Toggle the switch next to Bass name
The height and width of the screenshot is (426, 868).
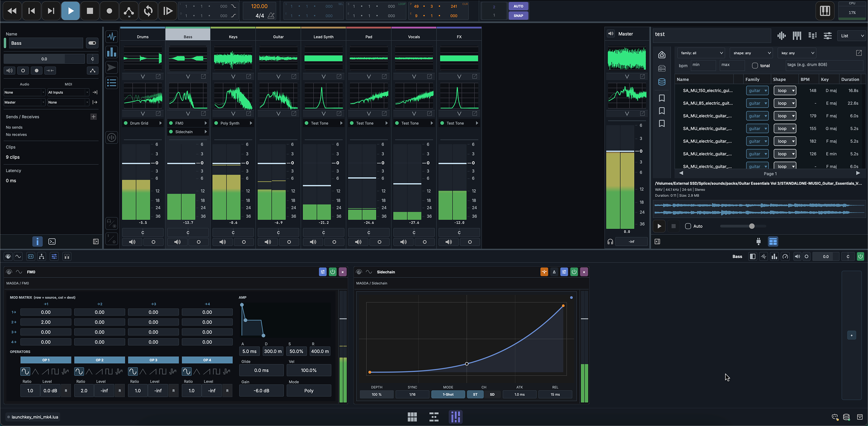point(92,43)
